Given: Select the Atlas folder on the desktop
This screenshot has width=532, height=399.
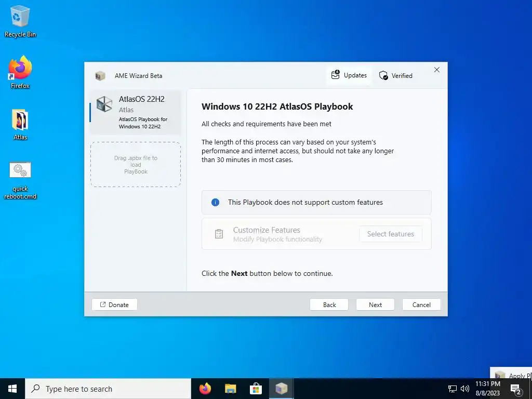Looking at the screenshot, I should coord(20,124).
